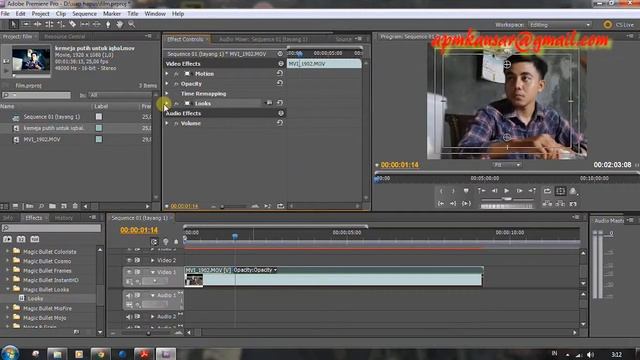Select the Hand tool
Screen dimensions: 640x360
click(120, 24)
